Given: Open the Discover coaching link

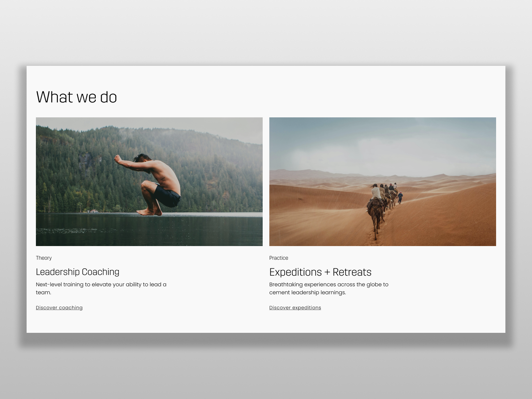Looking at the screenshot, I should pyautogui.click(x=59, y=308).
